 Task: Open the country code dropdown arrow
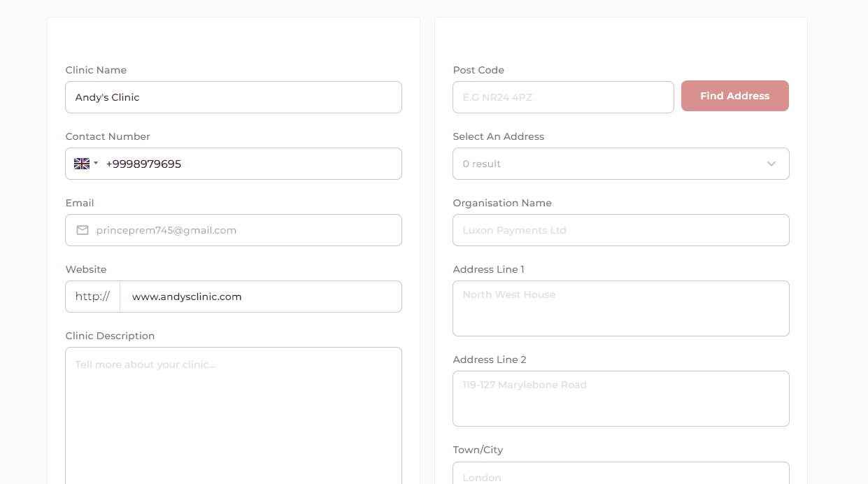pyautogui.click(x=96, y=164)
